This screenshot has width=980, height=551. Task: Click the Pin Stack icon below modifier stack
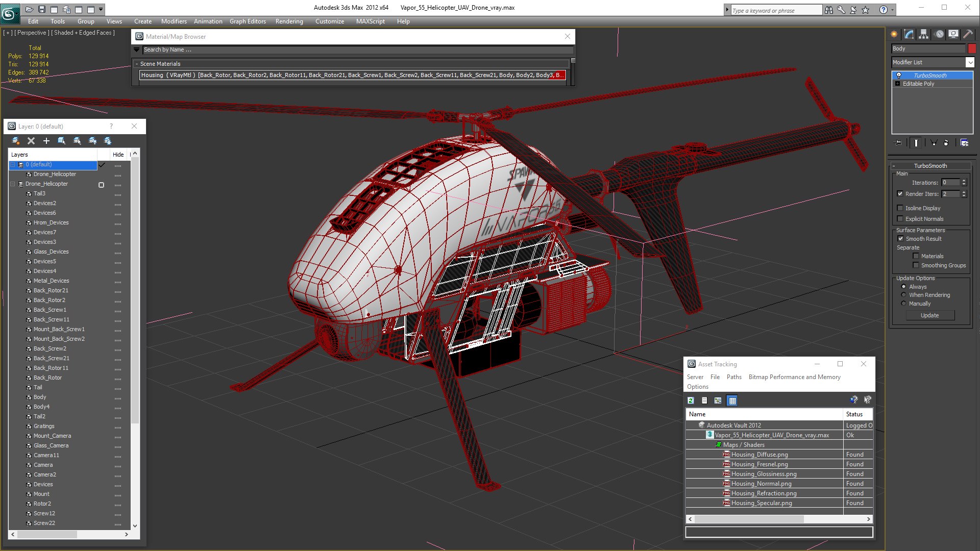[x=898, y=143]
